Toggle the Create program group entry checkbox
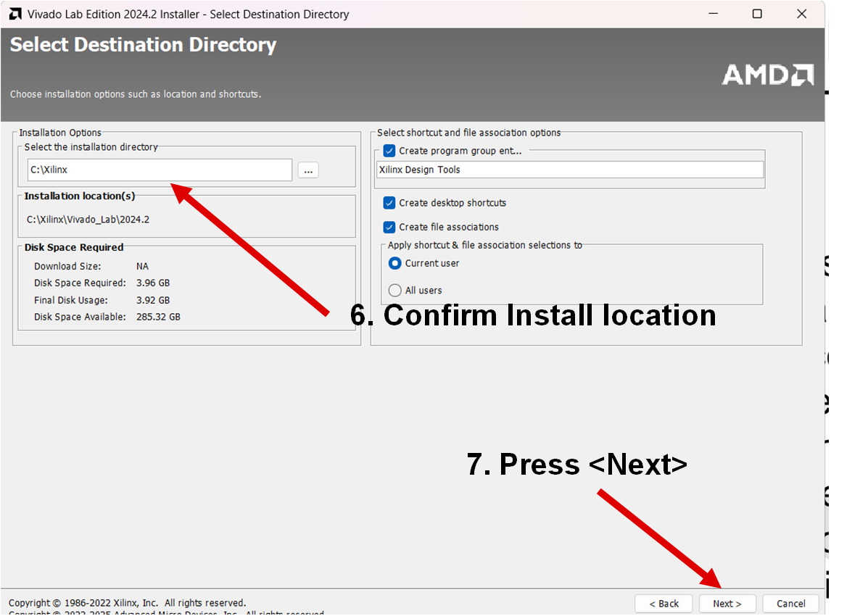 [x=389, y=151]
